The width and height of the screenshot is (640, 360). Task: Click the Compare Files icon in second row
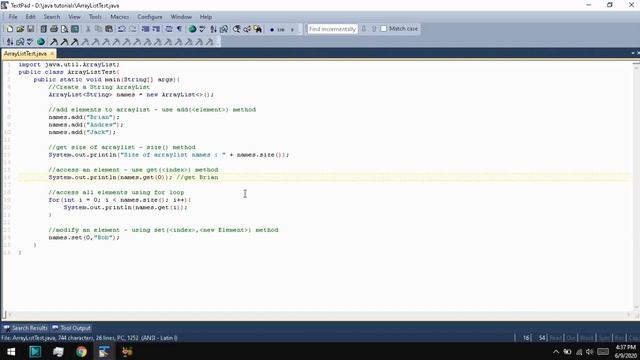tap(20, 42)
